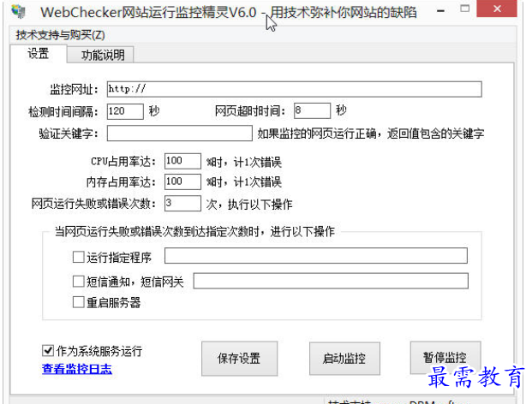532x404 pixels.
Task: Enable the 重启服务器 checkbox
Action: pos(78,302)
